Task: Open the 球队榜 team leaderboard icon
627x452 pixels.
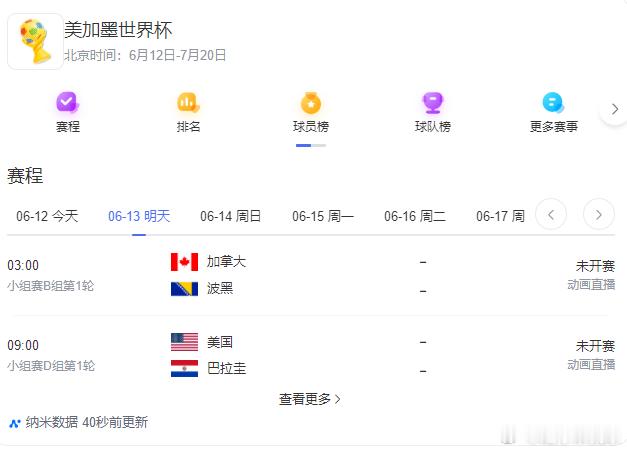Action: (433, 103)
